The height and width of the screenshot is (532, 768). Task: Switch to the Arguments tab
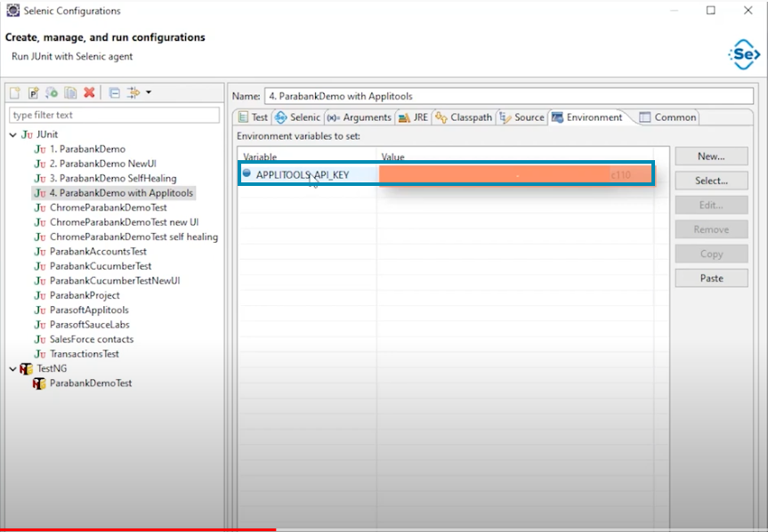[360, 117]
